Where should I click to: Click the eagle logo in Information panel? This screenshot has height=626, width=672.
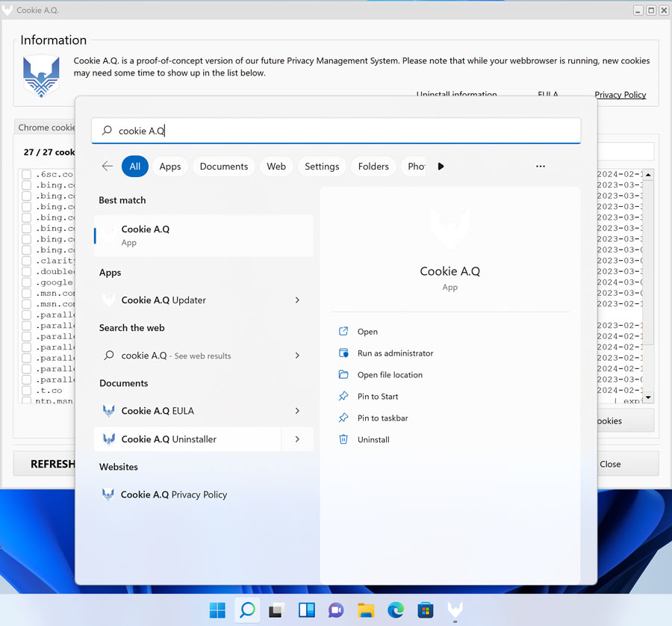[x=41, y=76]
